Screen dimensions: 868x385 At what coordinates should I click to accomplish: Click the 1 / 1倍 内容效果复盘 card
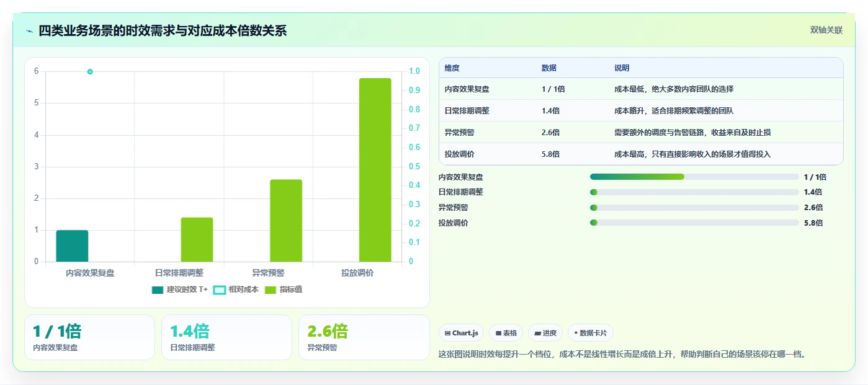(89, 337)
